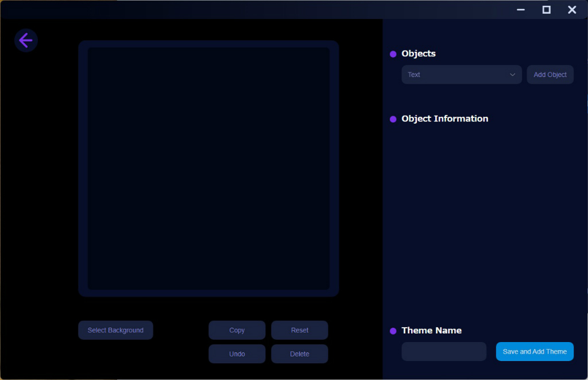Open the Text object type combo box

click(462, 74)
